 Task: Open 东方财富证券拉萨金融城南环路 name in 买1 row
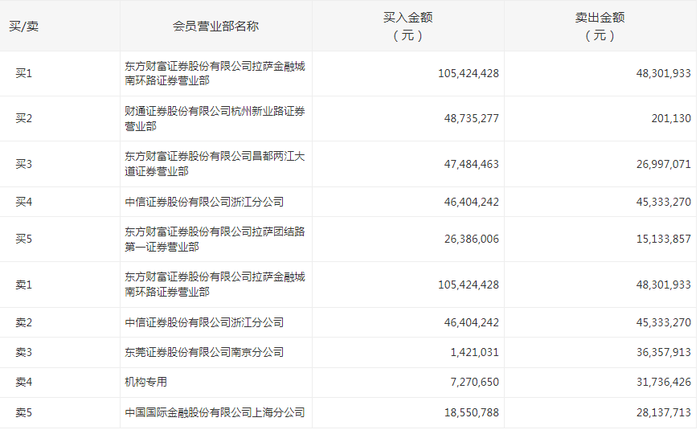[215, 73]
